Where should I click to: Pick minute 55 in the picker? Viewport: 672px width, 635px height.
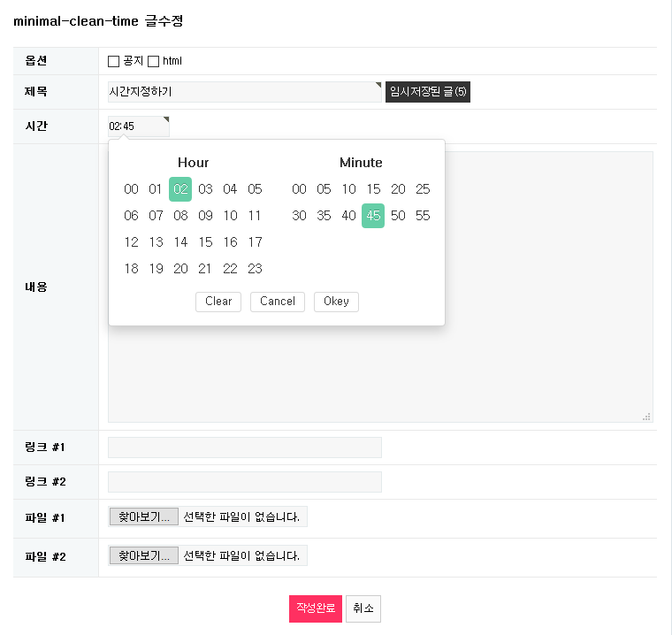[423, 216]
